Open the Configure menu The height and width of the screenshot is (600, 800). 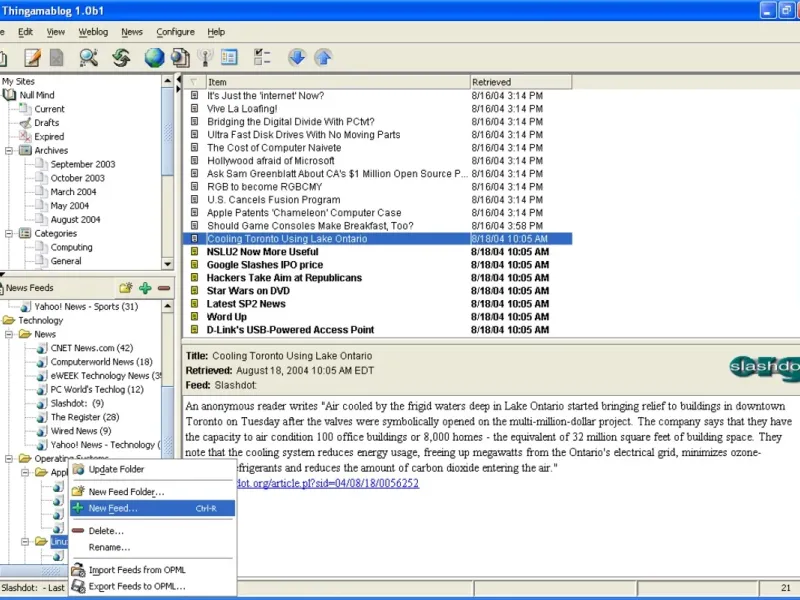point(175,32)
